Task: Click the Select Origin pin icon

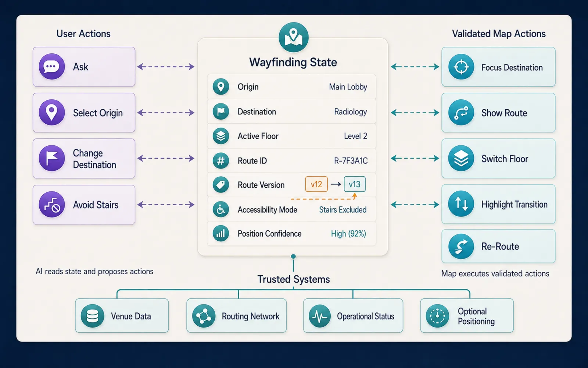Action: [52, 112]
